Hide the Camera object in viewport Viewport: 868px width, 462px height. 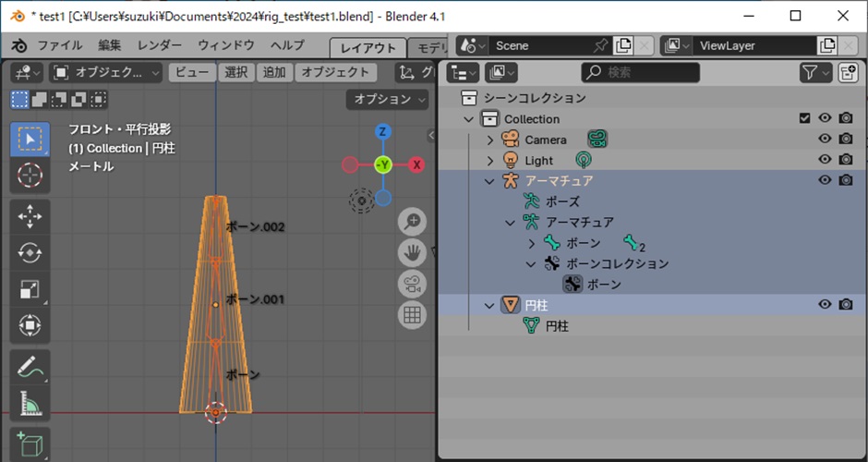[825, 140]
